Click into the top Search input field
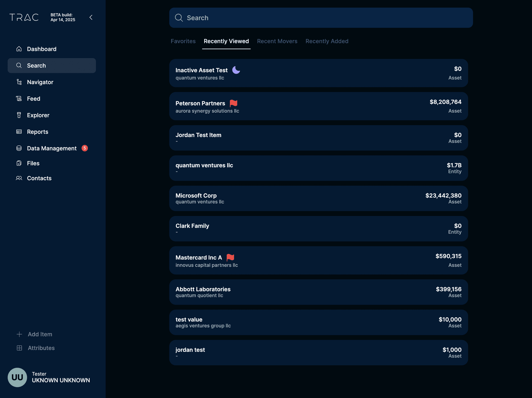This screenshot has height=398, width=532. pos(321,18)
